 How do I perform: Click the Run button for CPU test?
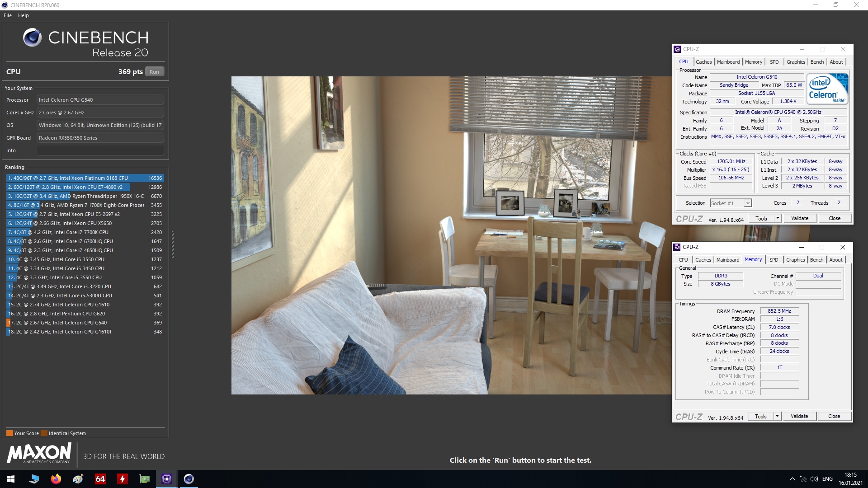click(155, 72)
